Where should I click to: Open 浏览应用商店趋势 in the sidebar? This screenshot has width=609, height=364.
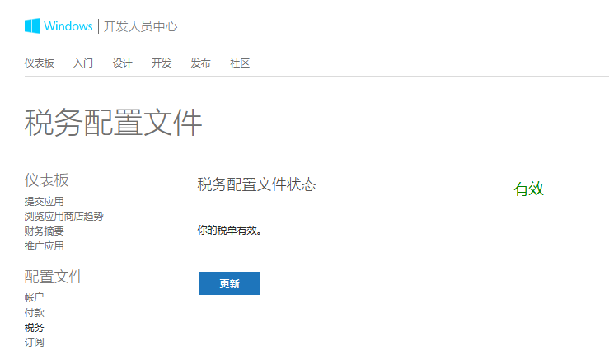[x=64, y=216]
